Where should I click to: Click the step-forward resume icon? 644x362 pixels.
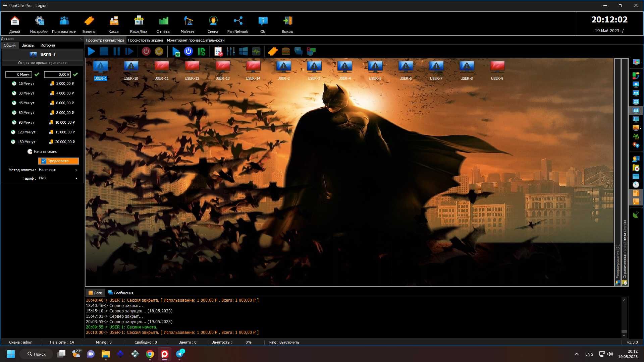(129, 51)
